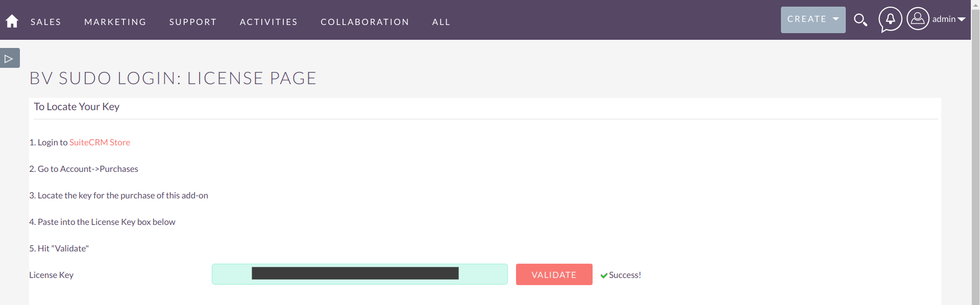Follow the SuiteCRM Store link
This screenshot has width=980, height=305.
(x=100, y=142)
